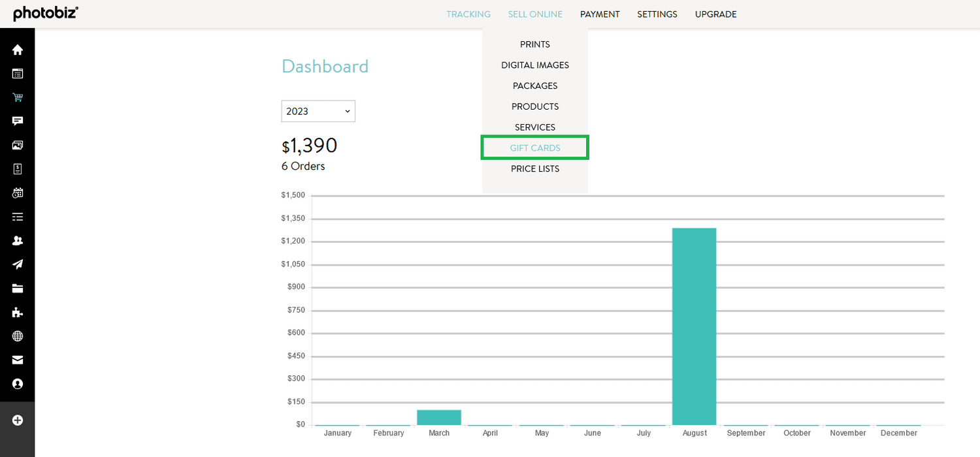Screen dimensions: 980x457
Task: Click the paper plane icon in sidebar
Action: [x=18, y=264]
